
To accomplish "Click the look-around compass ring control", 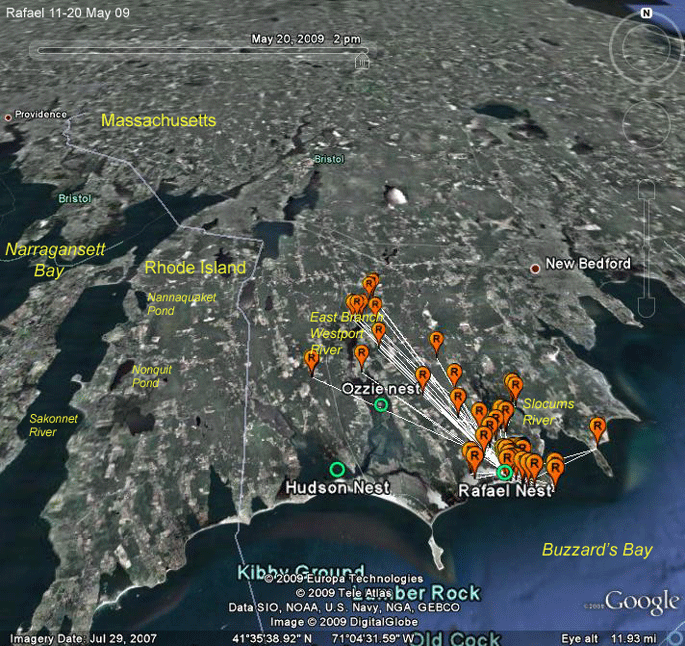I will pos(645,48).
